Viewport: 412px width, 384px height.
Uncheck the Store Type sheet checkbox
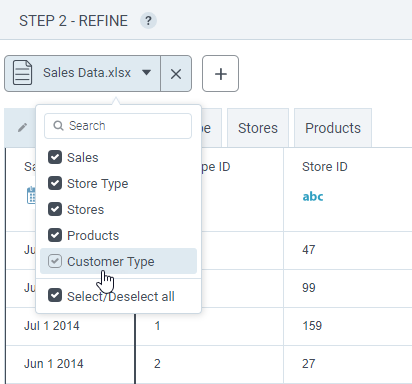[x=55, y=183]
